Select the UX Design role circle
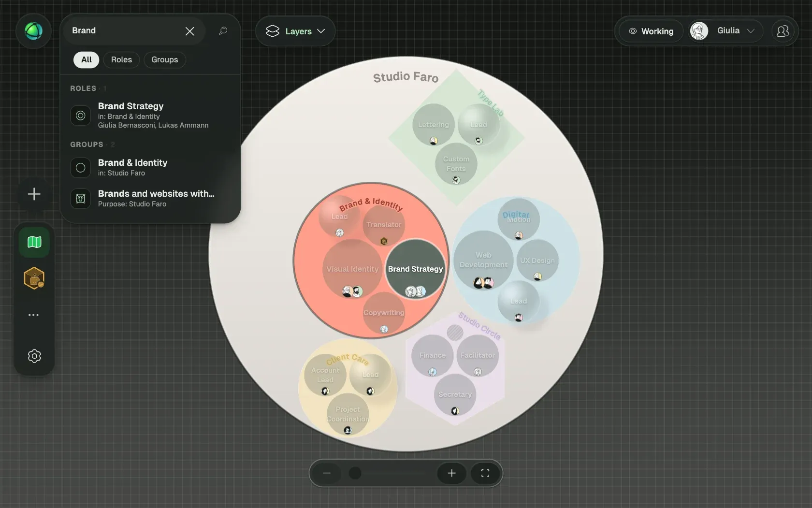The height and width of the screenshot is (508, 812). [537, 261]
